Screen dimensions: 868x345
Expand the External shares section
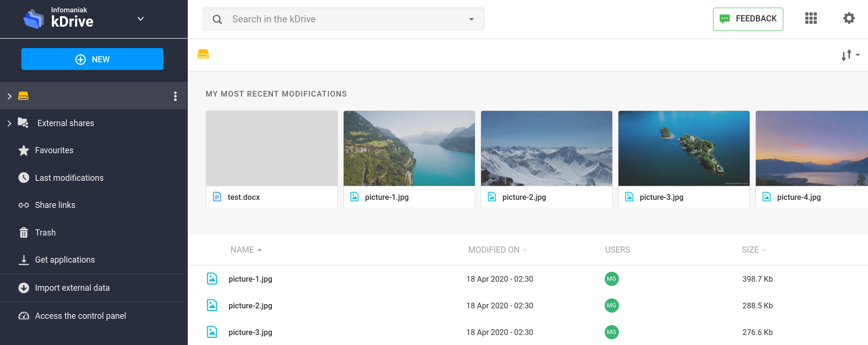(10, 123)
